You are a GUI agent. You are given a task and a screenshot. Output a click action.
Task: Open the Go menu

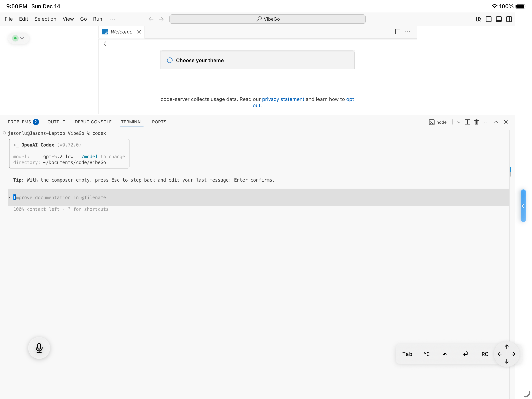point(83,19)
